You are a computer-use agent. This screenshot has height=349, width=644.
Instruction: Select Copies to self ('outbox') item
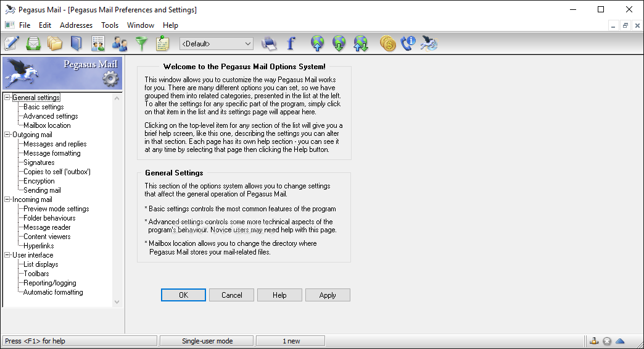(57, 172)
